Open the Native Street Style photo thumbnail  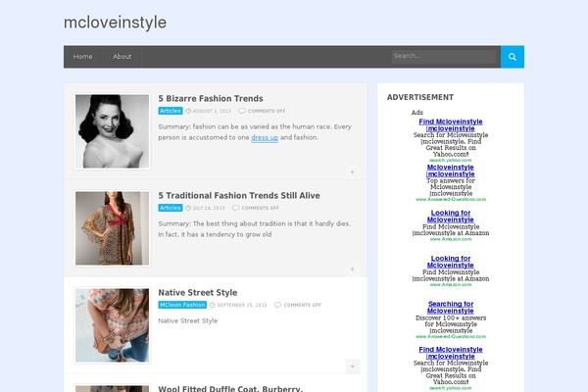click(x=112, y=325)
